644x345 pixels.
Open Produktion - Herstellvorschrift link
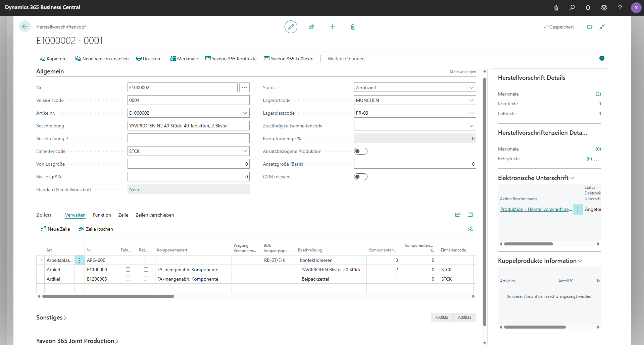535,209
